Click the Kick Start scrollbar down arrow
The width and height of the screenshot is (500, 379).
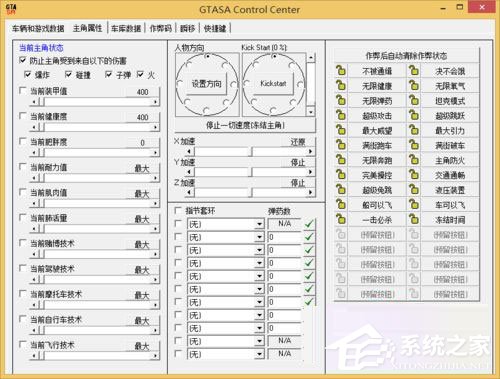click(311, 112)
